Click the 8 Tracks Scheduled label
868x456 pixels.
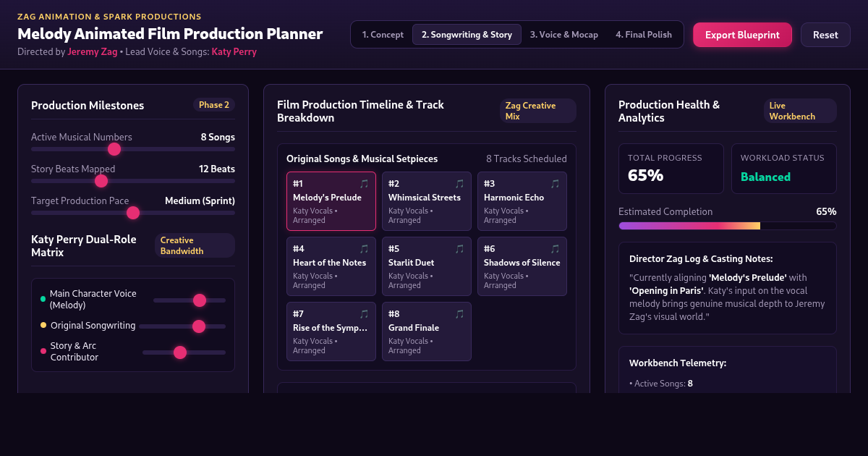527,159
